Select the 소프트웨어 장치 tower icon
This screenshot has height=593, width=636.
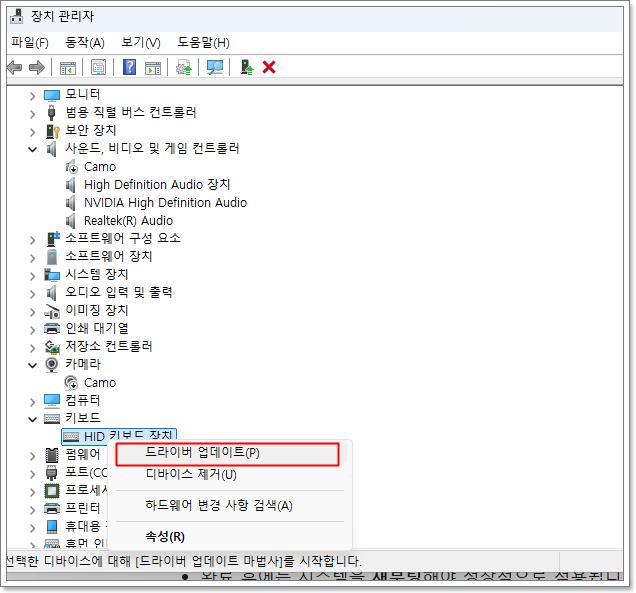click(x=52, y=257)
